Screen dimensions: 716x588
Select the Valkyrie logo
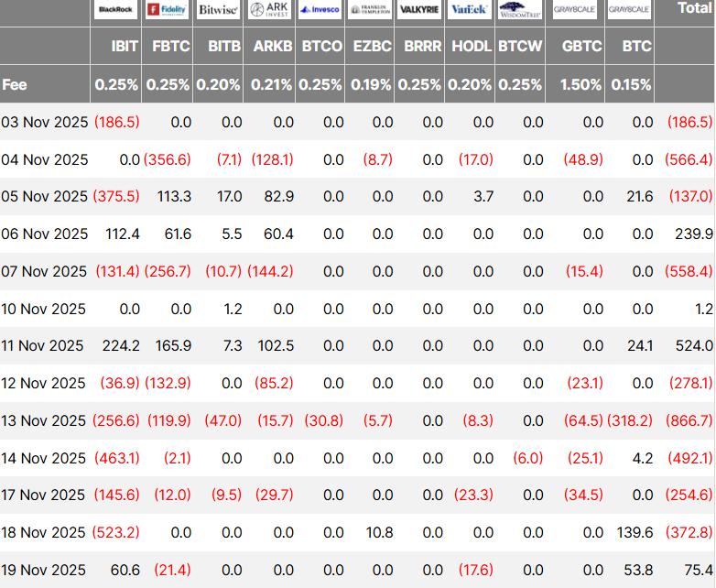click(x=420, y=10)
